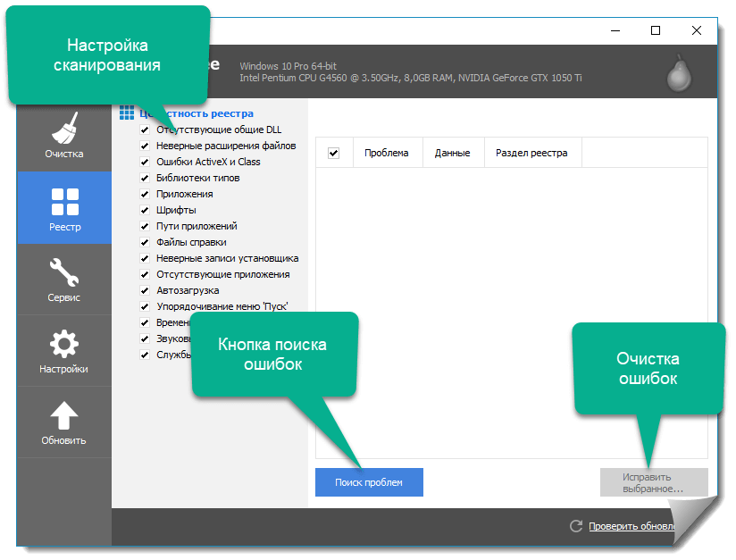Click the Проблема column header

[x=386, y=153]
